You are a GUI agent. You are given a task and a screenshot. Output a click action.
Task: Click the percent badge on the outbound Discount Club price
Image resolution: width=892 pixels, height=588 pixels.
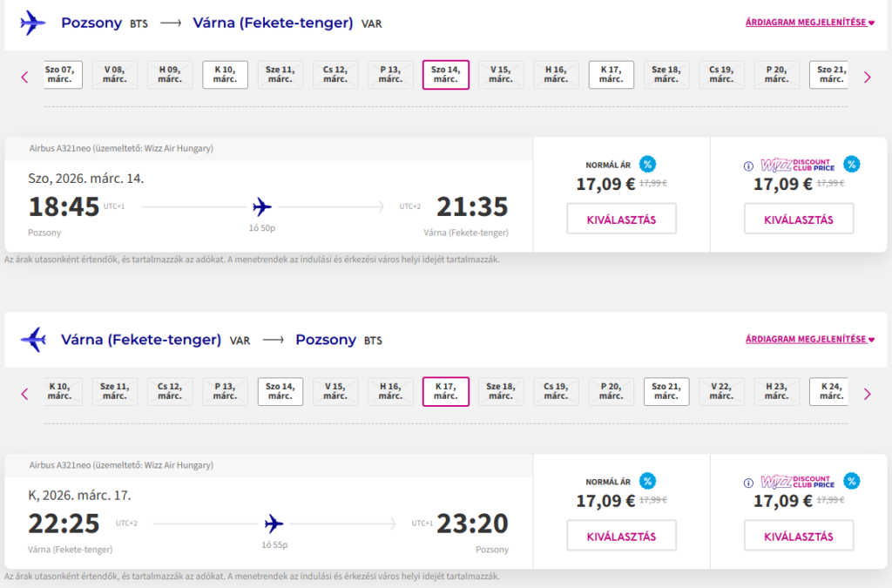852,164
